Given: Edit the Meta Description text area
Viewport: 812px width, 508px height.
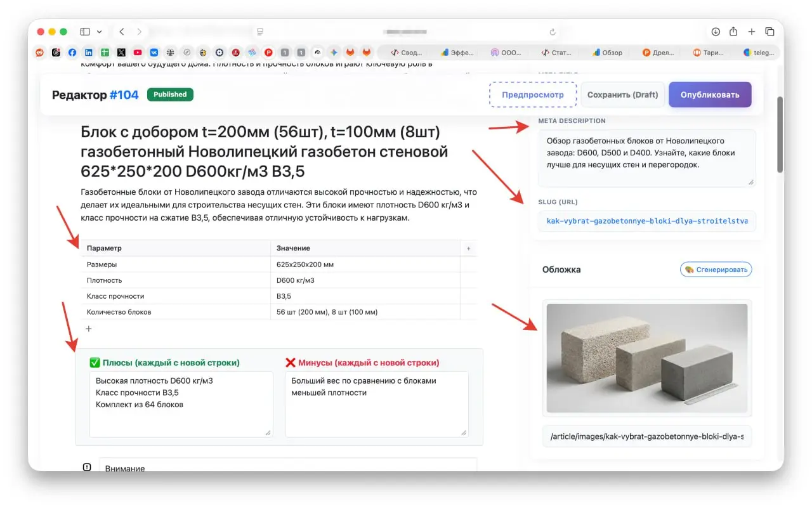Looking at the screenshot, I should click(x=647, y=158).
